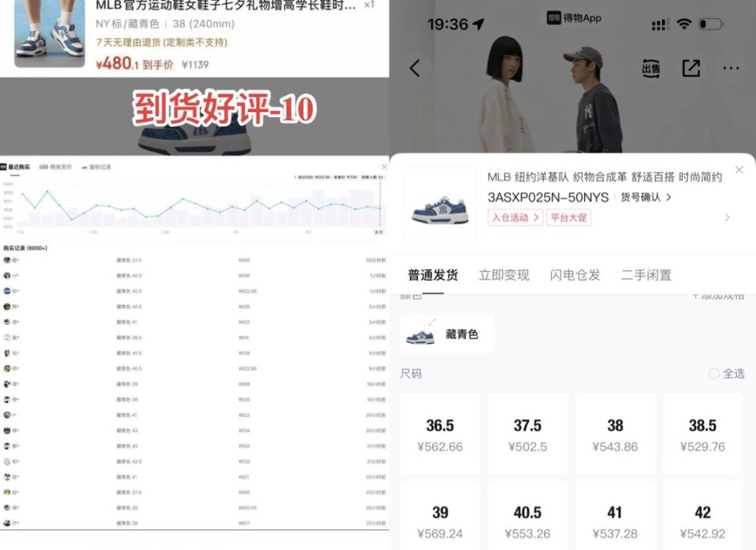
Task: Click product code 3ASXP025N-50NYS
Action: pyautogui.click(x=548, y=198)
